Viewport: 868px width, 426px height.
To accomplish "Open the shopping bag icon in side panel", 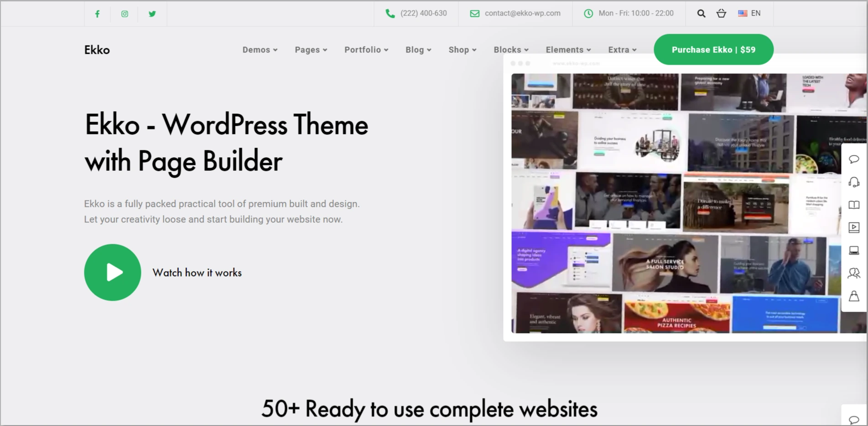I will click(854, 296).
